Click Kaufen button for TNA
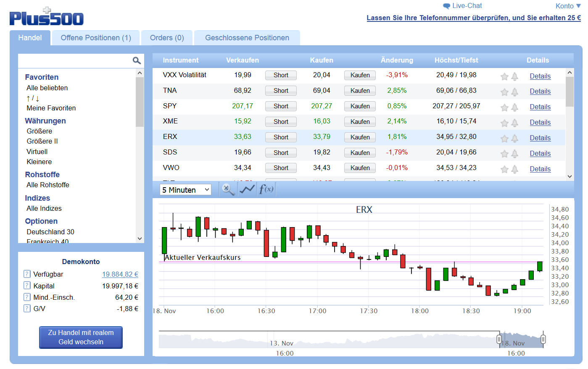The image size is (588, 369). [x=360, y=91]
